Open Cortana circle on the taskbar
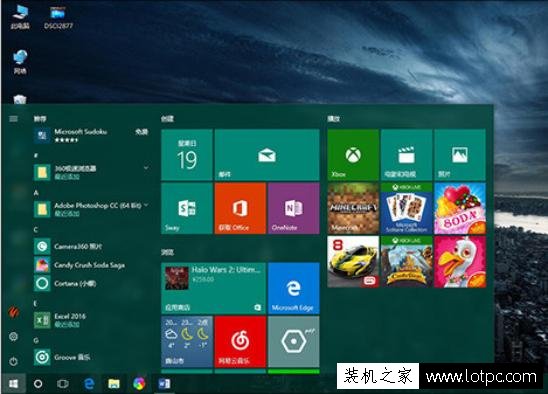Viewport: 548px width, 394px height. click(x=38, y=384)
